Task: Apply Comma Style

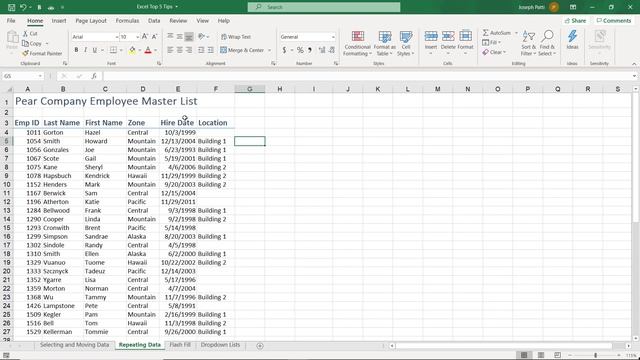Action: coord(310,50)
